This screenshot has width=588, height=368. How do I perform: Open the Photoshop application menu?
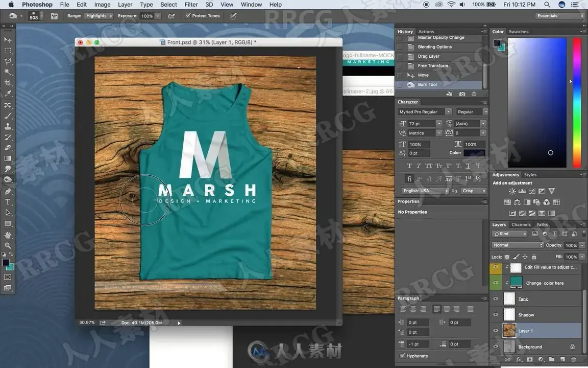[x=37, y=5]
